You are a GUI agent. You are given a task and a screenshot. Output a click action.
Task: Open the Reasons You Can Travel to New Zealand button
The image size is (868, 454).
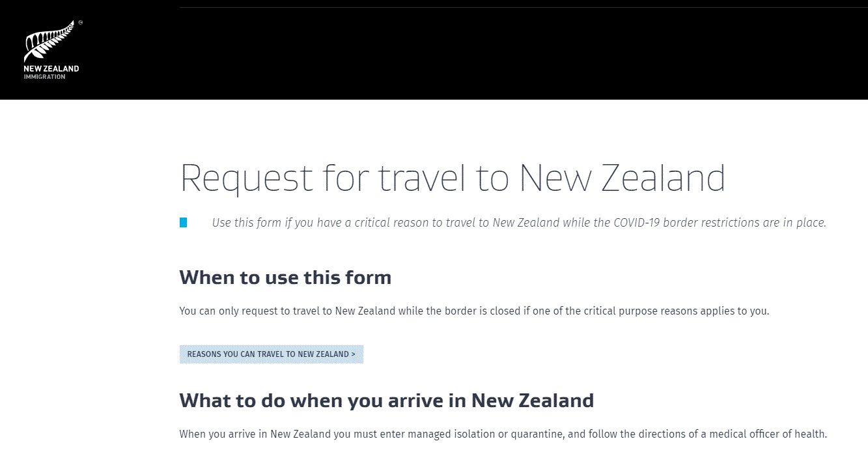coord(272,354)
